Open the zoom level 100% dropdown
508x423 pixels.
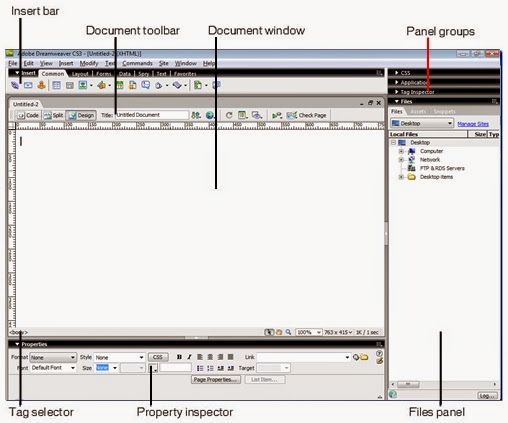tap(309, 332)
